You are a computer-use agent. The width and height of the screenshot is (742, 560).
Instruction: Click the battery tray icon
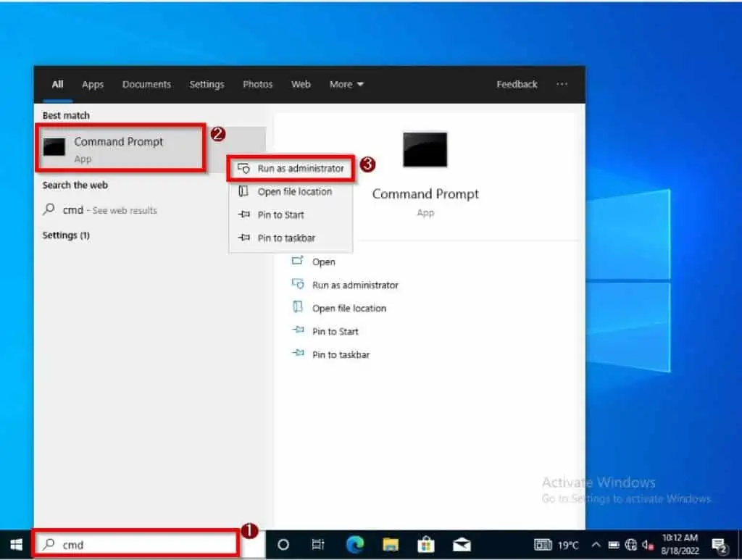[613, 546]
